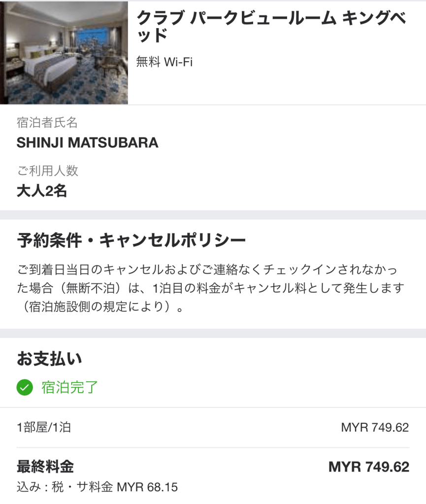Select the non-bold MYR 749.62 room rate
This screenshot has width=426, height=504.
375,427
